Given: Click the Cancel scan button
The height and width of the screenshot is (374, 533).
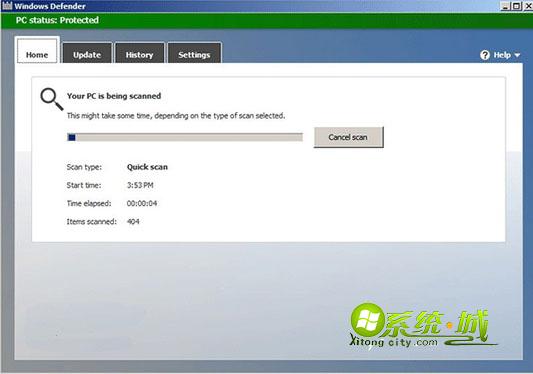Looking at the screenshot, I should point(348,137).
